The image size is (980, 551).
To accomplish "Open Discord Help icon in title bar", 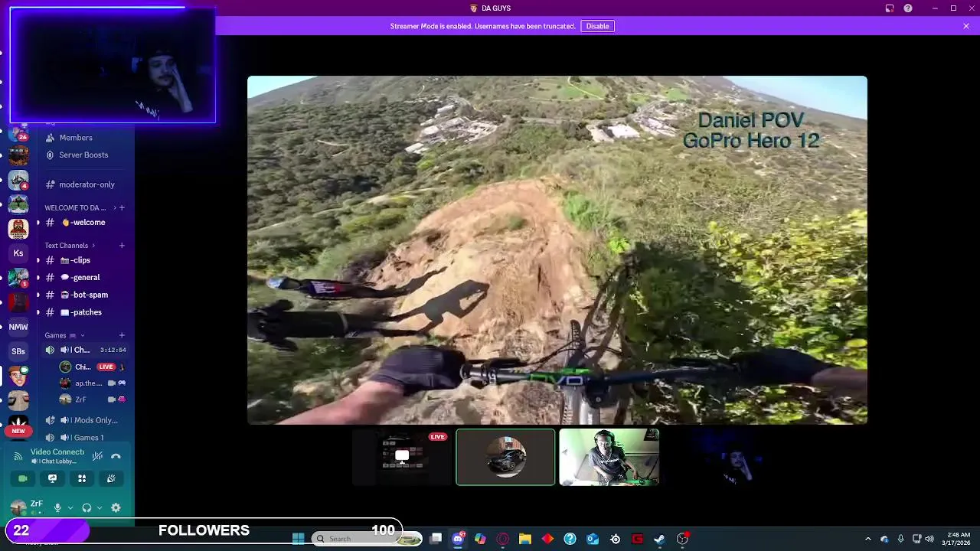I will click(908, 8).
